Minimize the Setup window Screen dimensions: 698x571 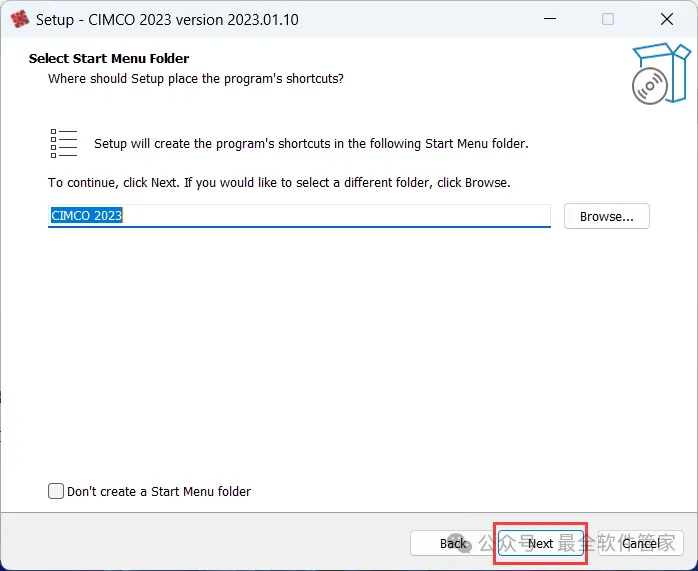pyautogui.click(x=550, y=19)
